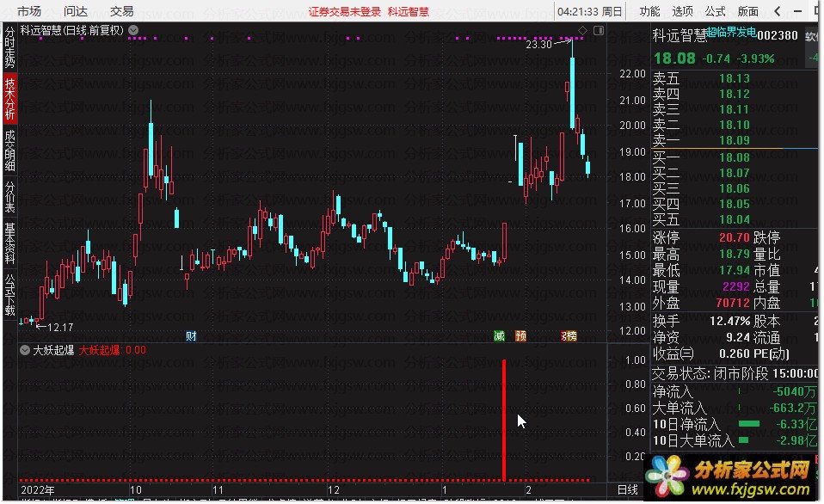Click the 23.30 high price label
The image size is (824, 504).
(x=538, y=45)
